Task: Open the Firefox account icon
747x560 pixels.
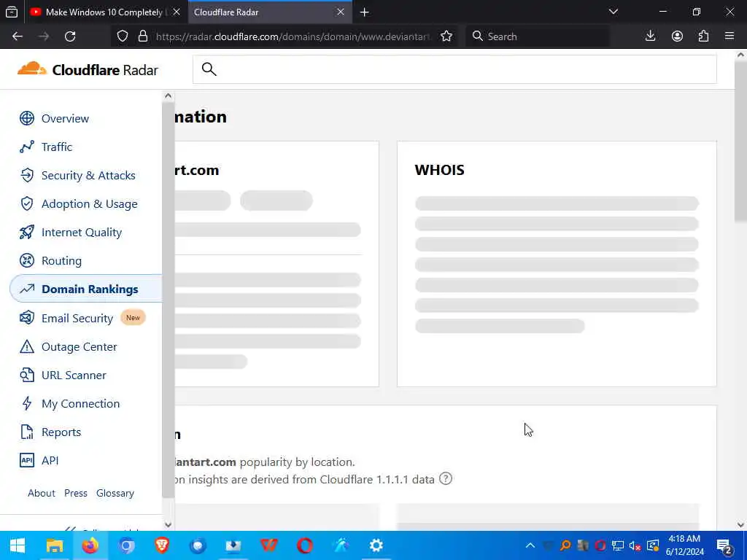Action: 677,36
